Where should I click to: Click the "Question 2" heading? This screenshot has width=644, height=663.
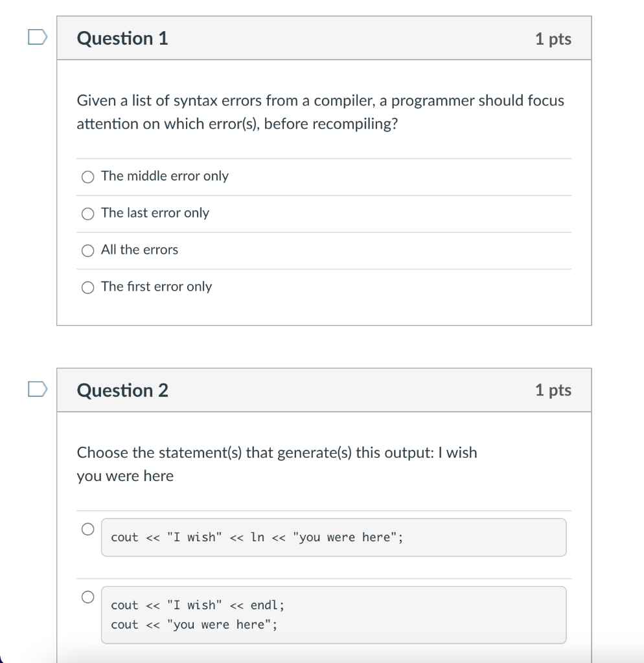pyautogui.click(x=122, y=390)
